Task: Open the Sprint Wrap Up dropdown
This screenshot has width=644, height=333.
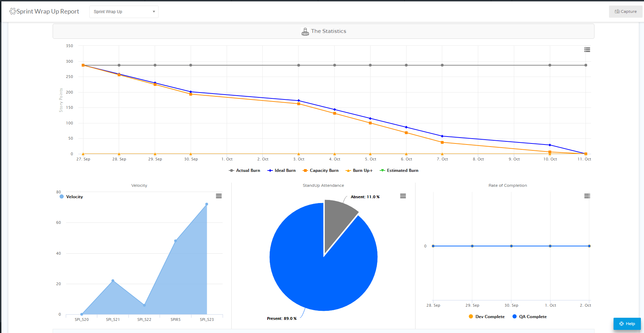Action: (x=124, y=12)
